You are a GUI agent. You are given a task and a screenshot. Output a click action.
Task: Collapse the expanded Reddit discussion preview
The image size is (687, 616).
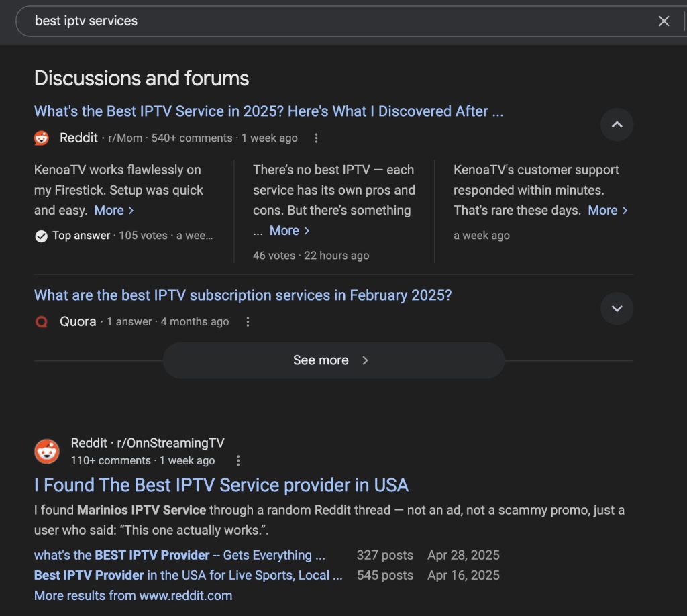pyautogui.click(x=617, y=125)
